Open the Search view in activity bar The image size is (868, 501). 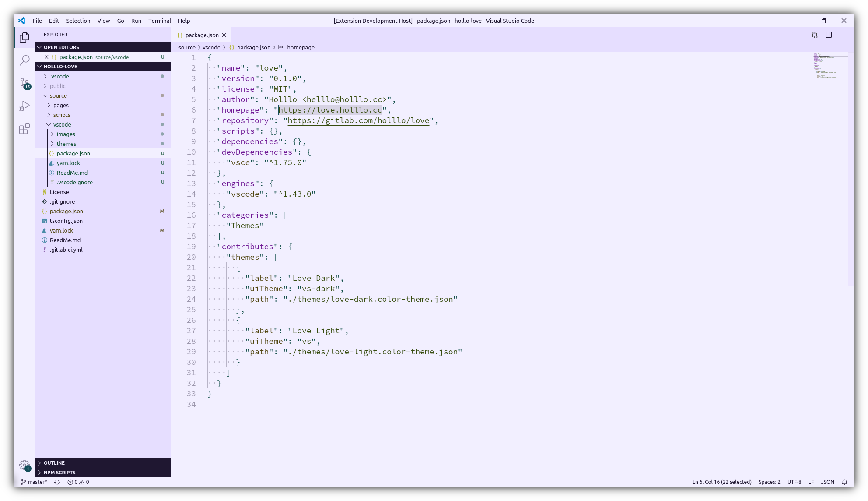[x=24, y=60]
